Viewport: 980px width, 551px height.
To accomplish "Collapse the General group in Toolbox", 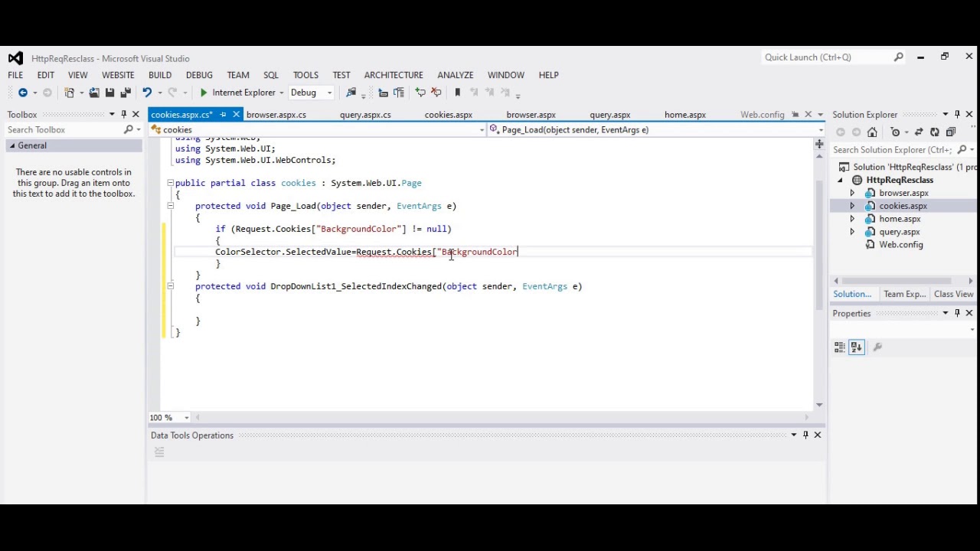I will [x=12, y=145].
